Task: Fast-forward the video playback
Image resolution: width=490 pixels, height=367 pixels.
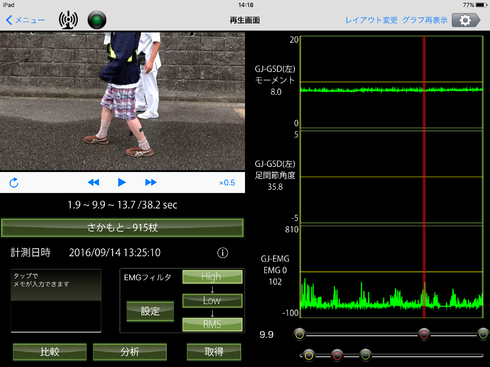Action: 151,182
